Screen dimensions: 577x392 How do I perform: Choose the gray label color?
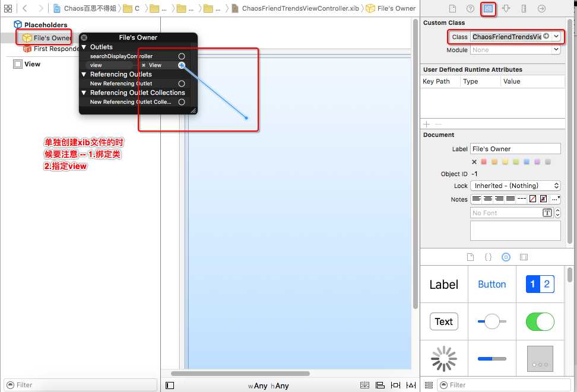(548, 162)
